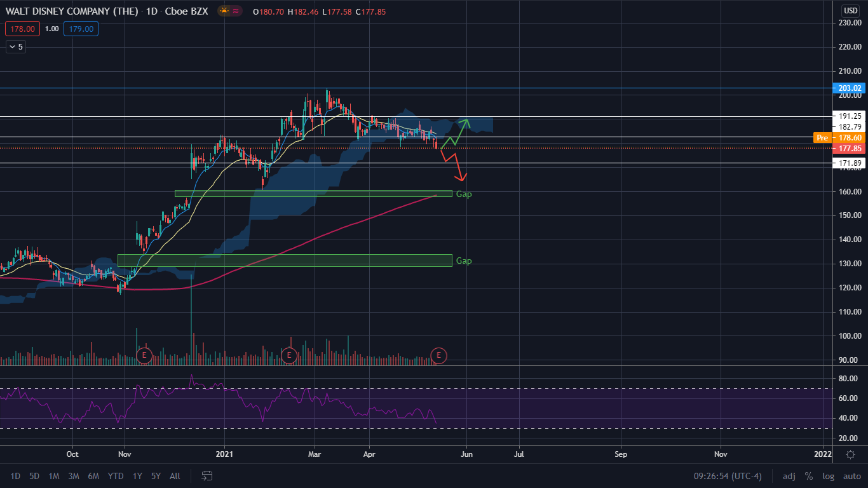Click the orange Pre 178.60 price label
Screen dimensions: 868x488
pyautogui.click(x=839, y=137)
